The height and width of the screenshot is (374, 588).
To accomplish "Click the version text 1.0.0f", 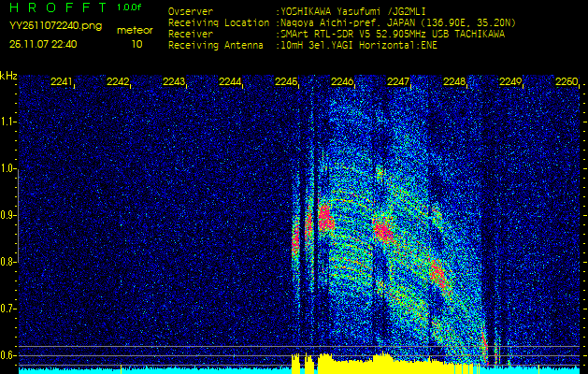I will [x=129, y=7].
